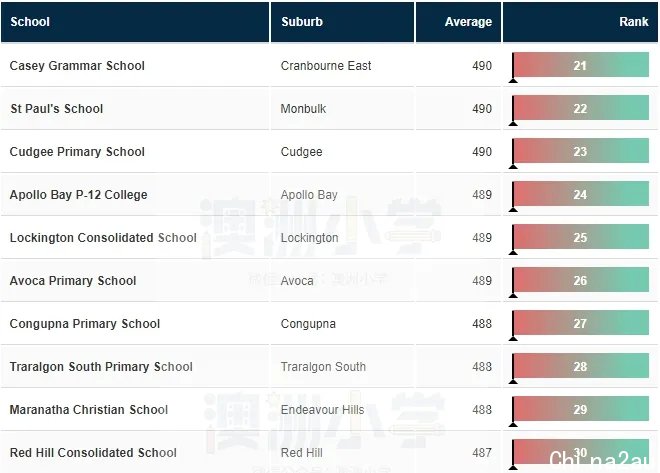Click marker triangle under rank 27 bar

(513, 338)
